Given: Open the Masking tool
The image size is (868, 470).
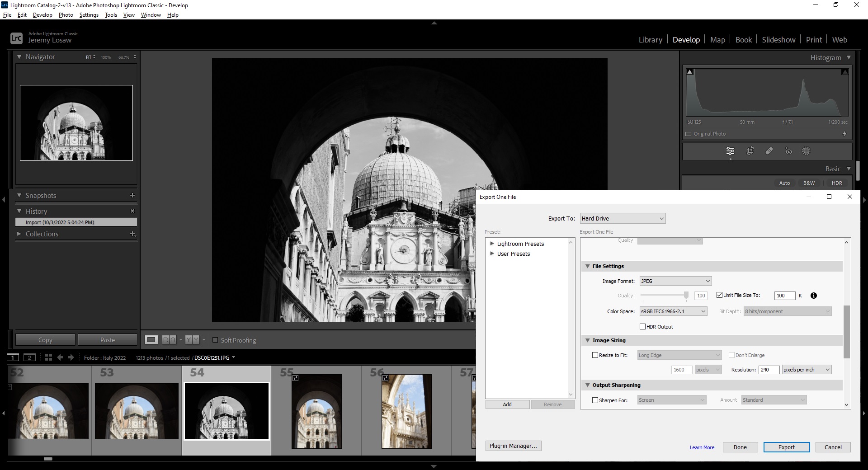Looking at the screenshot, I should point(806,151).
